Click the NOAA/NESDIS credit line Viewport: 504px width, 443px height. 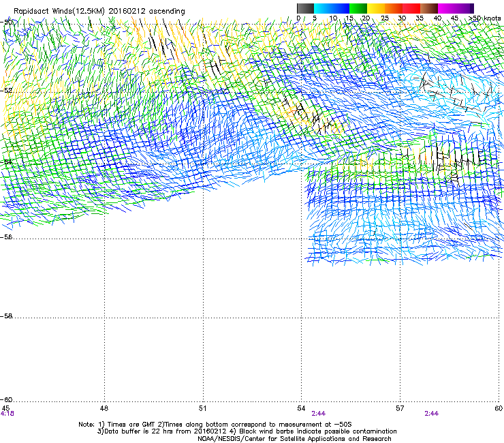(294, 439)
